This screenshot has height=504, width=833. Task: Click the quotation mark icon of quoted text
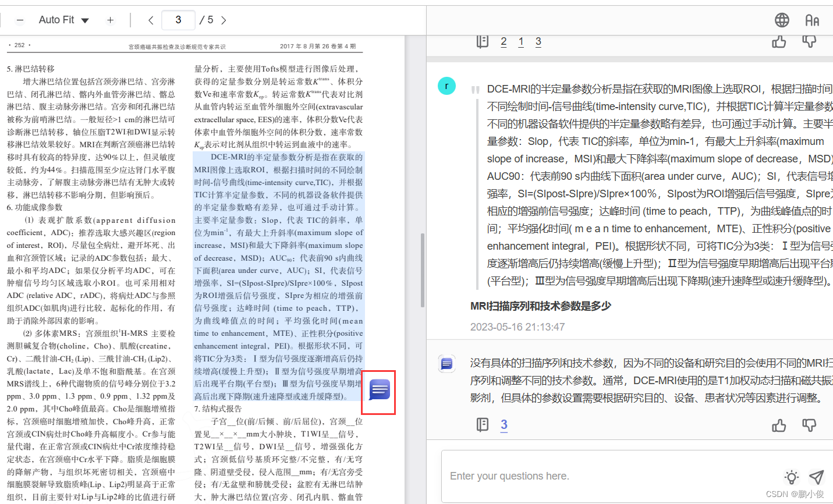pyautogui.click(x=476, y=90)
